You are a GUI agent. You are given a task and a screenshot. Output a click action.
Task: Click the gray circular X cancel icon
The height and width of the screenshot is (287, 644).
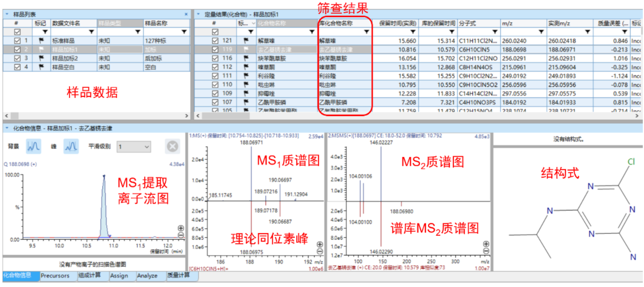pos(173,146)
